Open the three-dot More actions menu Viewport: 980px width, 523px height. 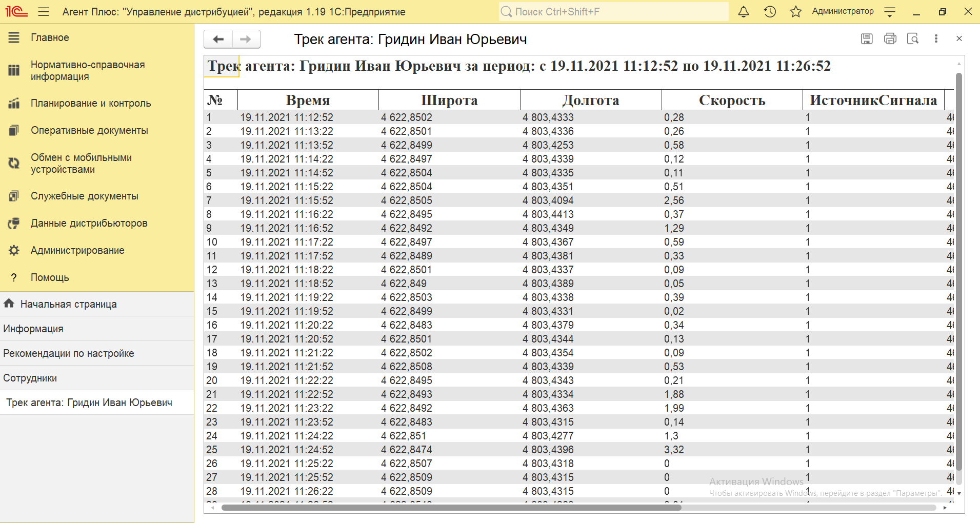point(936,38)
